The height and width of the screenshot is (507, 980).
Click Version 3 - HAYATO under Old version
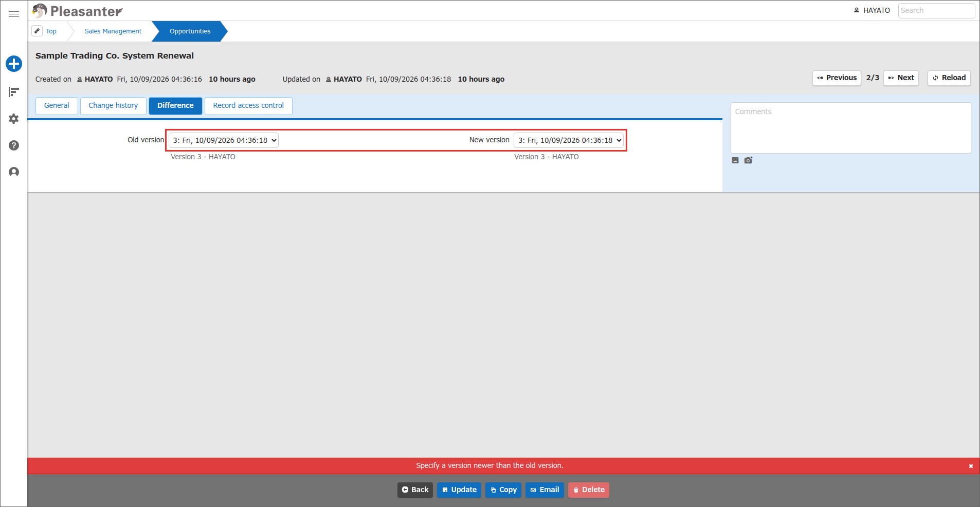pyautogui.click(x=203, y=157)
